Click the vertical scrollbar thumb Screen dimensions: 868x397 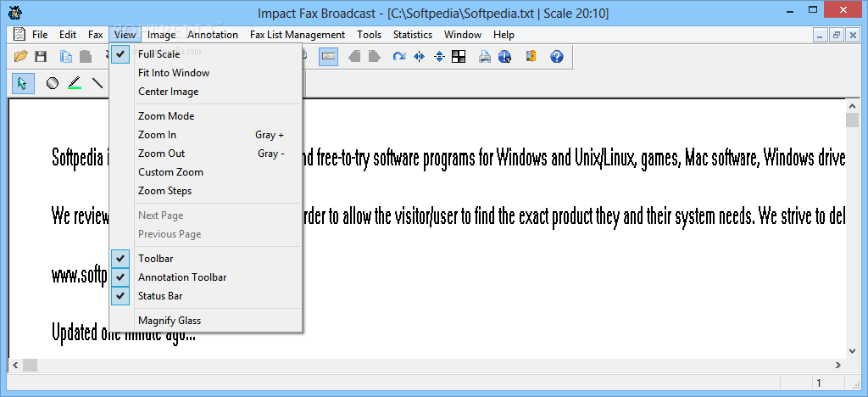(852, 120)
